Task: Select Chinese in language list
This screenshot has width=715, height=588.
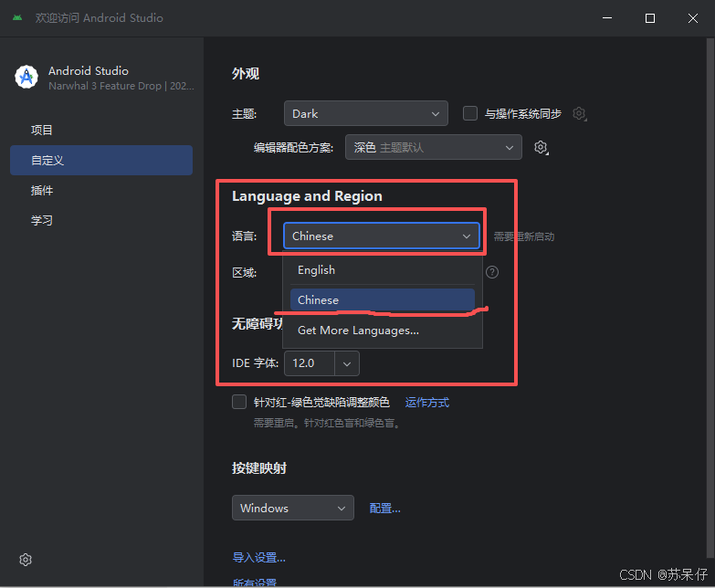Action: (x=382, y=299)
